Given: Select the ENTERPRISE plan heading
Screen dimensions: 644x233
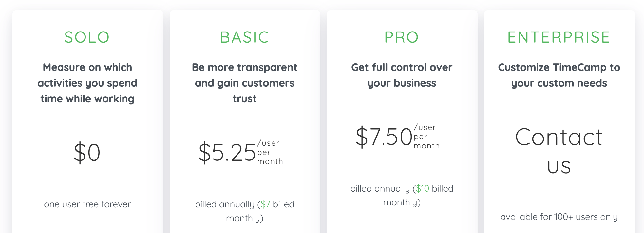Looking at the screenshot, I should pyautogui.click(x=559, y=37).
